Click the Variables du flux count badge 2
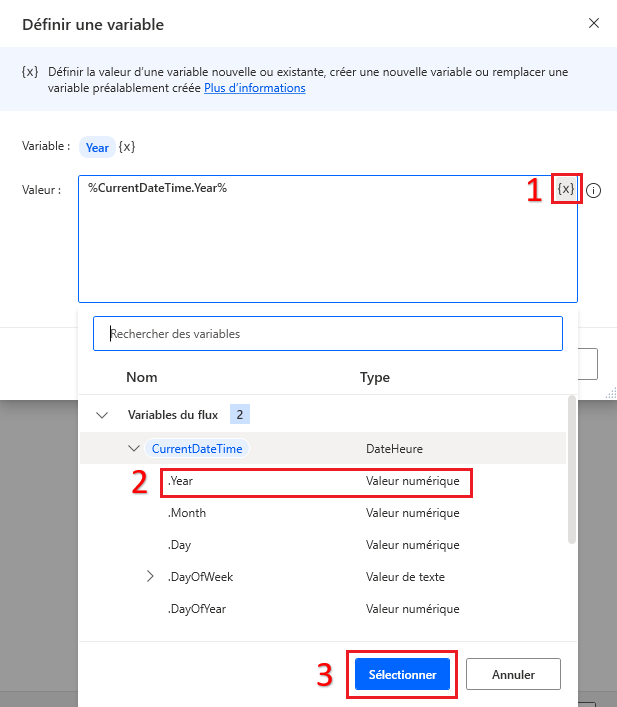 click(240, 414)
